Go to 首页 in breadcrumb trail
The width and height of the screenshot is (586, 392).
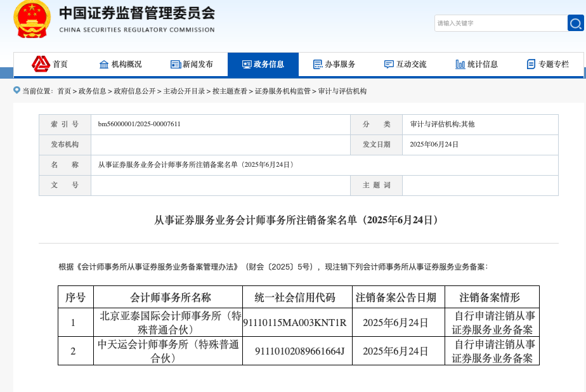pos(64,91)
